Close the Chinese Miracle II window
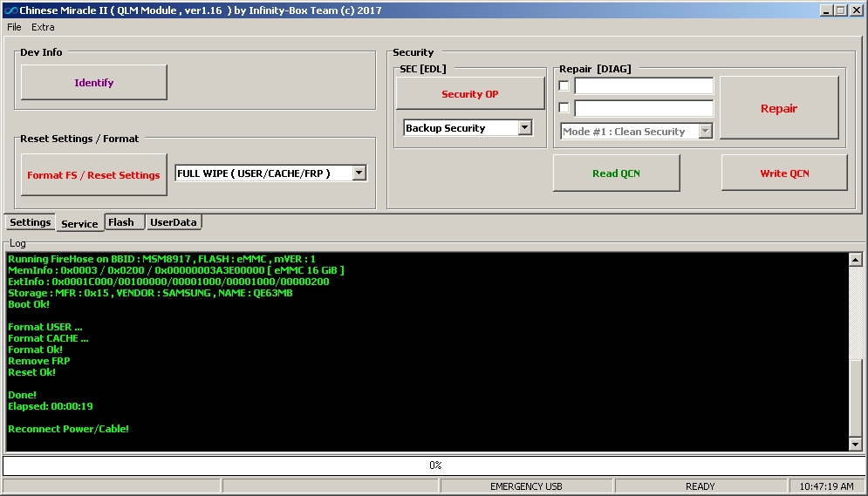The image size is (868, 496). pos(856,10)
